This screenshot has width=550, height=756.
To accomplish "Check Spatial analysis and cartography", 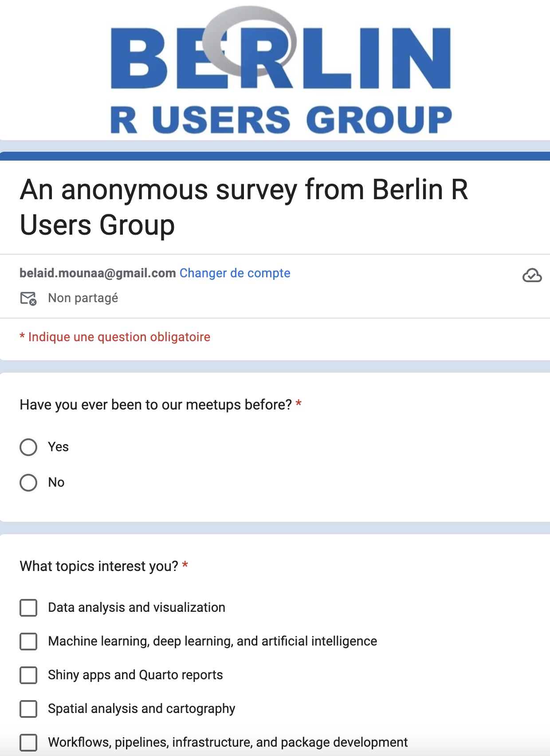I will 28,709.
